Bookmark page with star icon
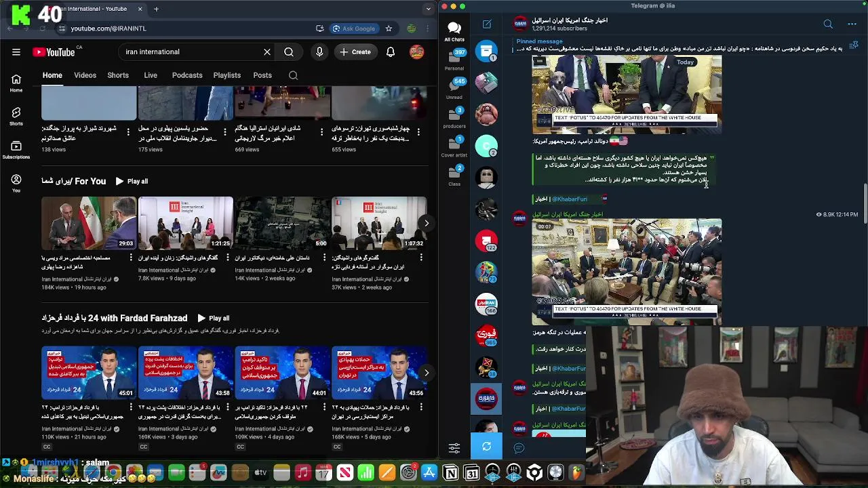The height and width of the screenshot is (488, 868). click(389, 28)
